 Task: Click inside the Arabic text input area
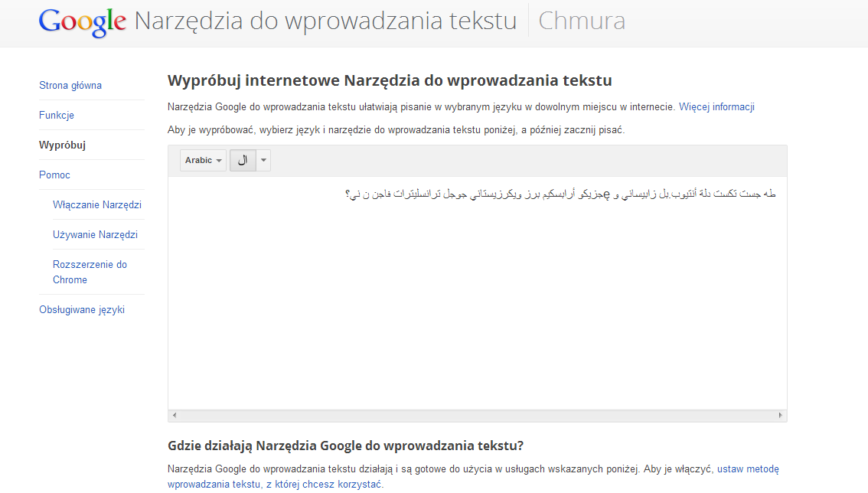pyautogui.click(x=477, y=293)
